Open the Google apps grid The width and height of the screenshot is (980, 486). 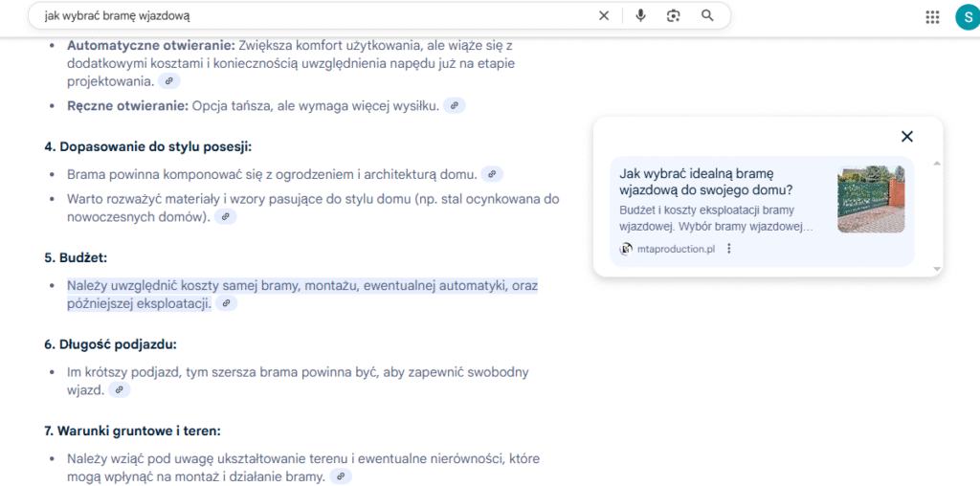932,16
